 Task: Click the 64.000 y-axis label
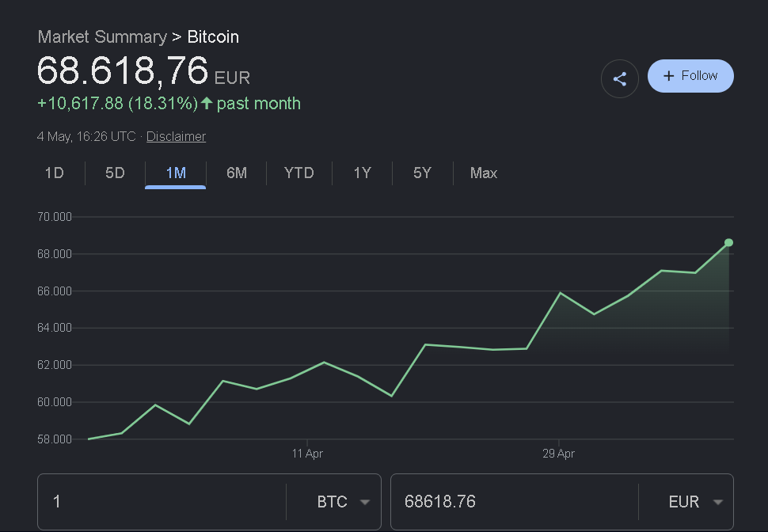[55, 327]
